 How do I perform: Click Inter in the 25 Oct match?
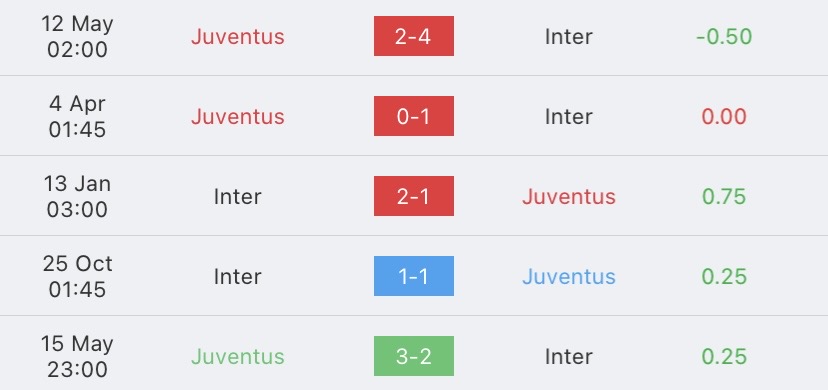[x=238, y=277]
